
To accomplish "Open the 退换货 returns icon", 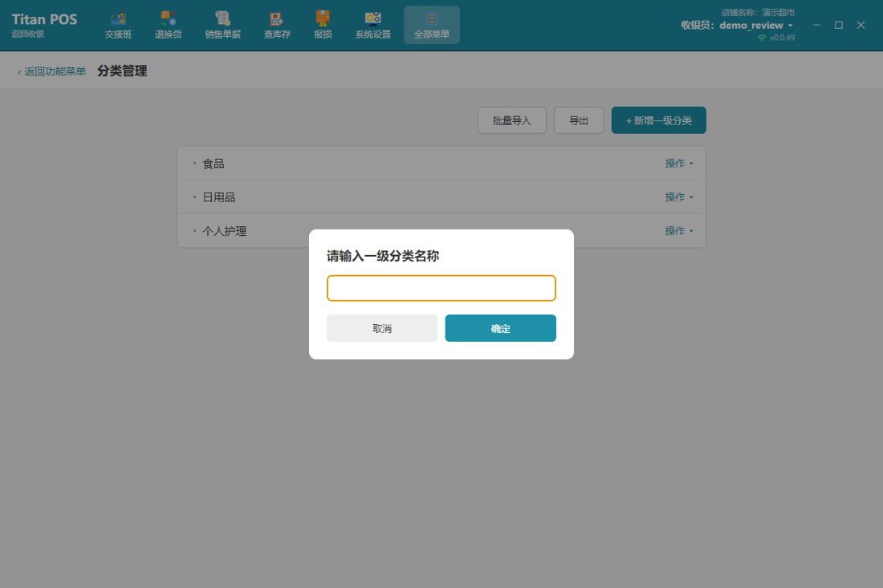I will coord(169,26).
